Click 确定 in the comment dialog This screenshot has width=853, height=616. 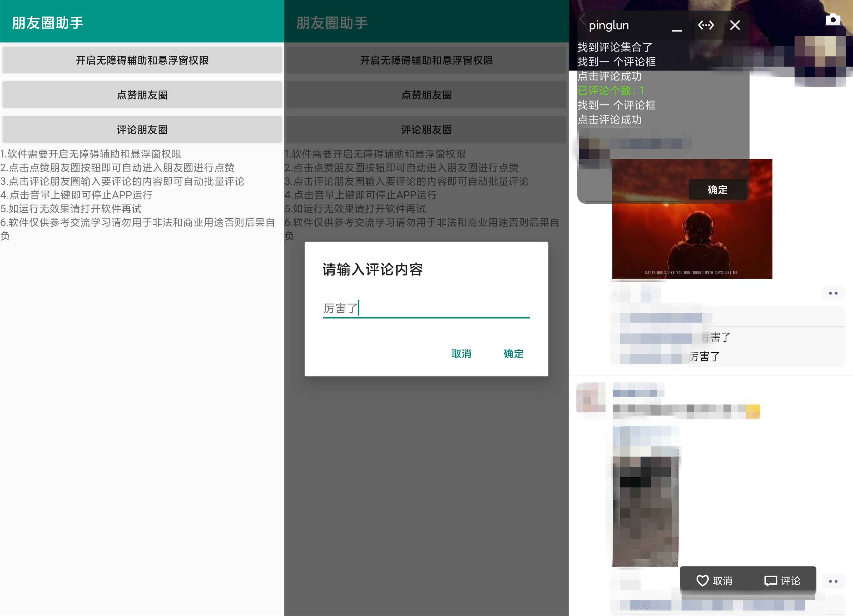(513, 354)
